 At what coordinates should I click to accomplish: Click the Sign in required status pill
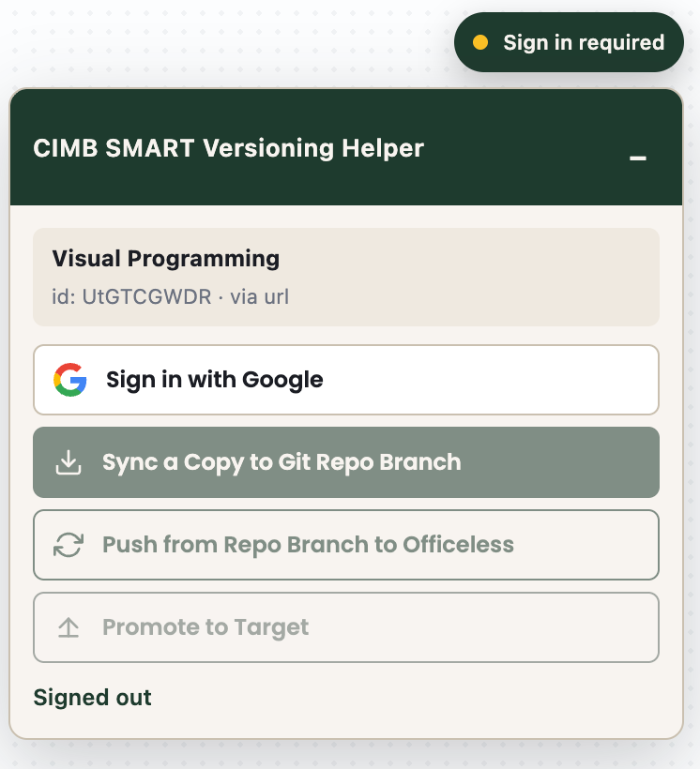(x=569, y=42)
